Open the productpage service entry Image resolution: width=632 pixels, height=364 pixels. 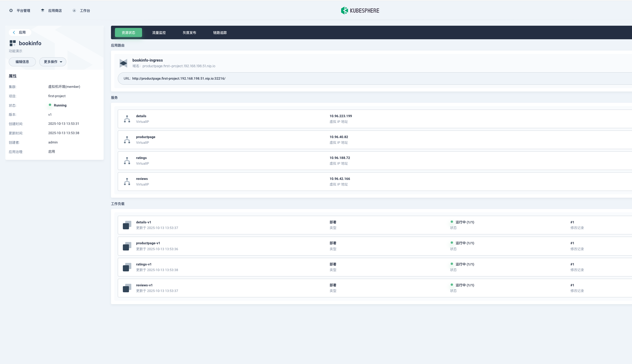coord(146,137)
